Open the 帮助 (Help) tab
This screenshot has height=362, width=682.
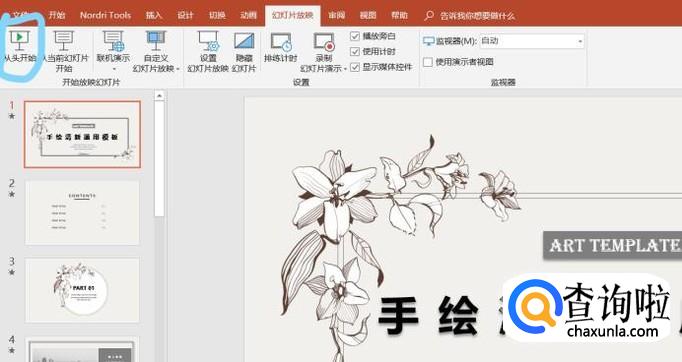point(399,15)
